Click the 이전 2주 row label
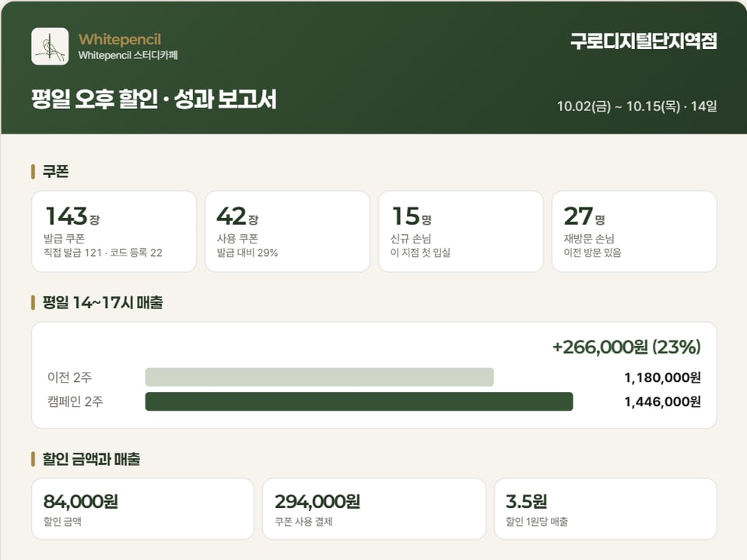 (x=69, y=377)
